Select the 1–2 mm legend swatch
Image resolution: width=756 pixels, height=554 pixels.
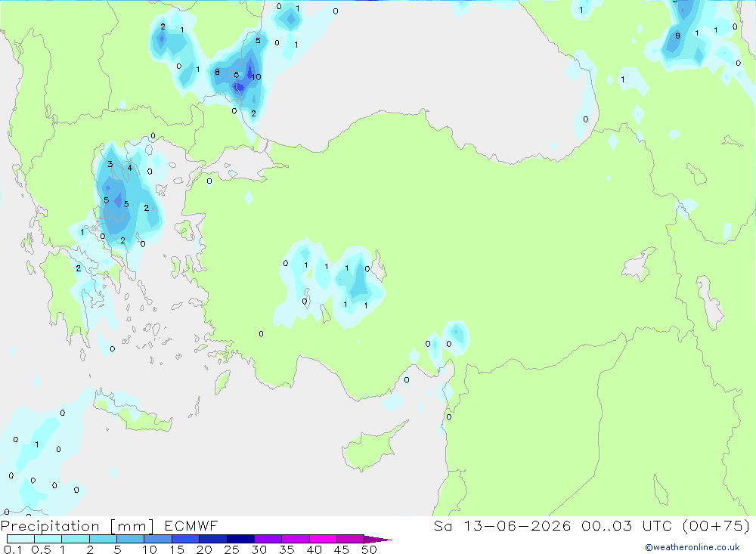(75, 539)
